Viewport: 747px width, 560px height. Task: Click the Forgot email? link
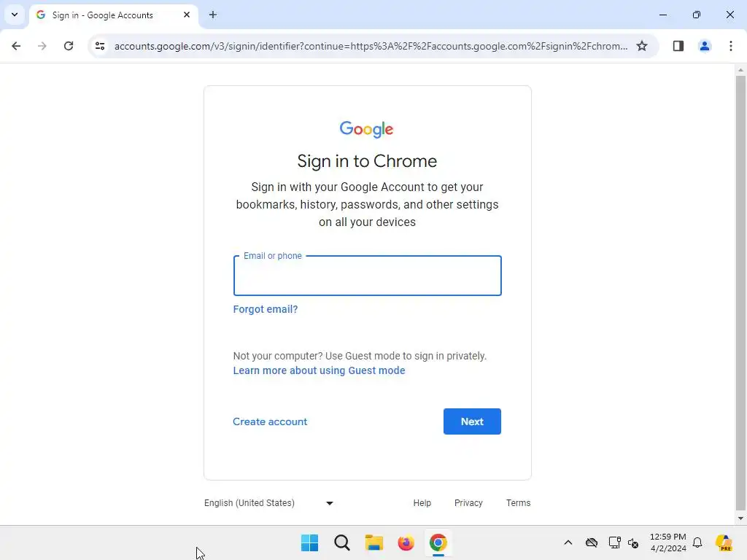[266, 309]
